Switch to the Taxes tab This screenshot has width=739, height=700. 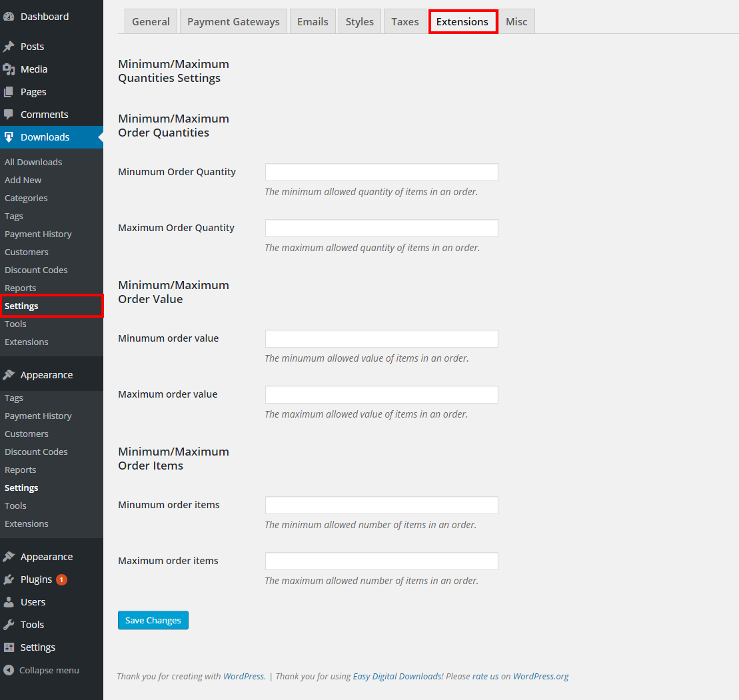tap(404, 21)
